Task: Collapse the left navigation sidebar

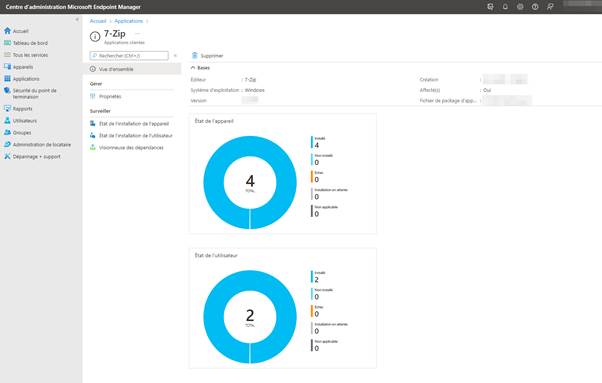Action: coord(77,19)
